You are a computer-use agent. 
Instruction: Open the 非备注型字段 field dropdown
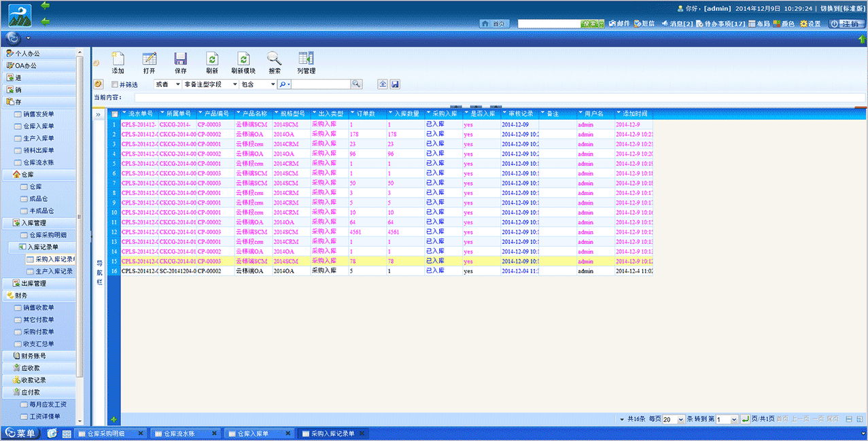pos(211,84)
